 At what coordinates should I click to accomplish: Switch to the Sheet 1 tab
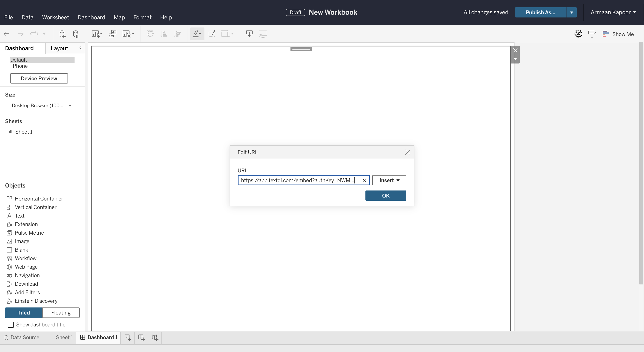click(64, 338)
